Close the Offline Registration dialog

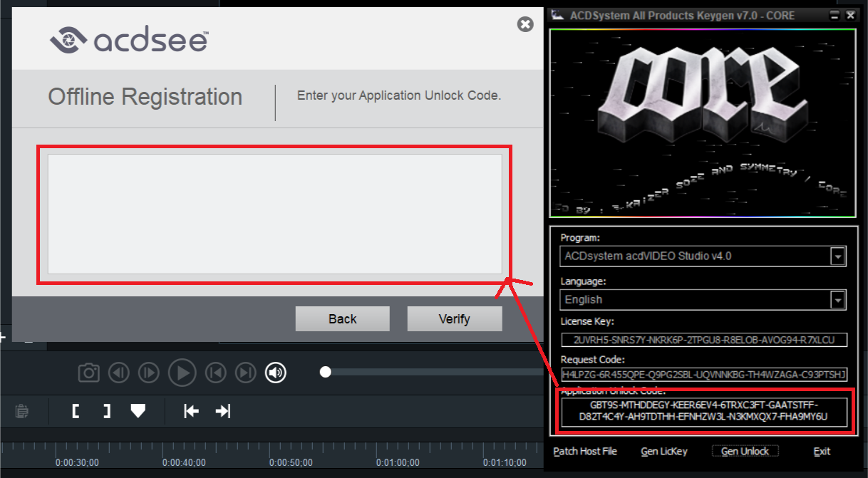pos(525,25)
